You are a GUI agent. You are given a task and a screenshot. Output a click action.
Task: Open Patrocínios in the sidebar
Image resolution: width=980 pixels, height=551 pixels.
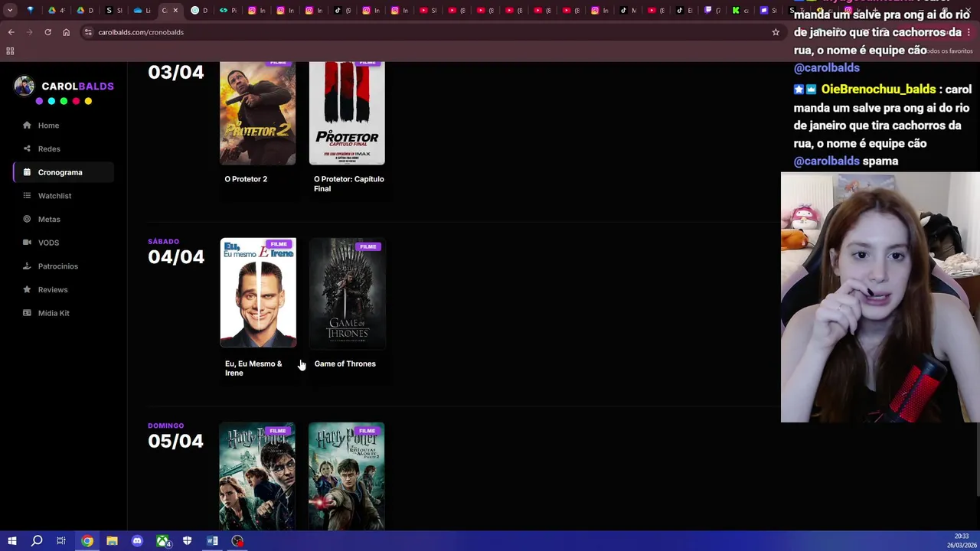(64, 266)
